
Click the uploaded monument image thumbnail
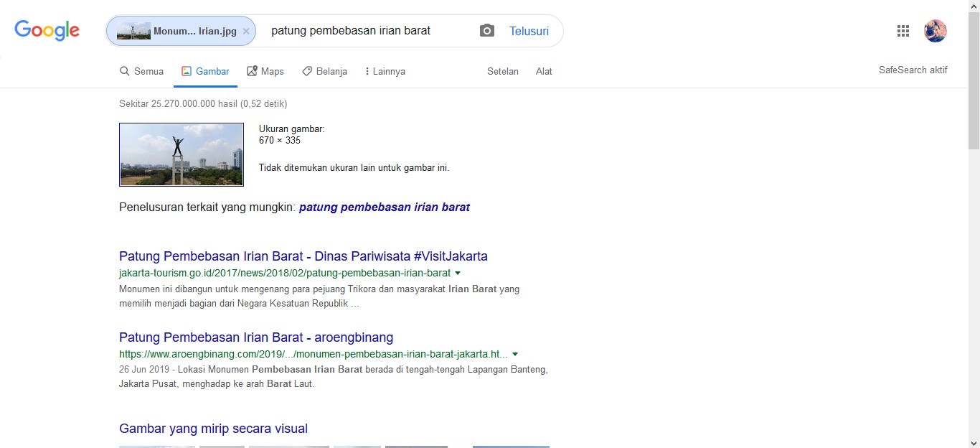pos(181,154)
